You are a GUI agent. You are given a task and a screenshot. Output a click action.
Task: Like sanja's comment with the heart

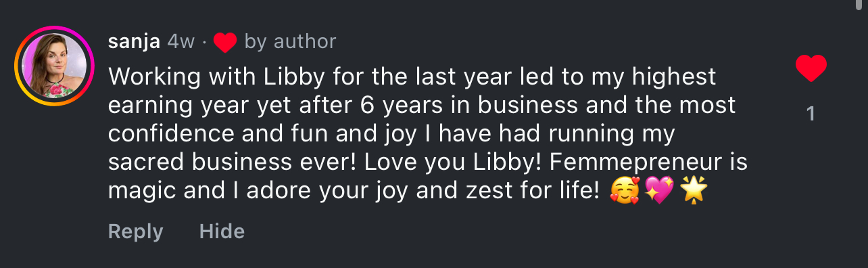811,69
